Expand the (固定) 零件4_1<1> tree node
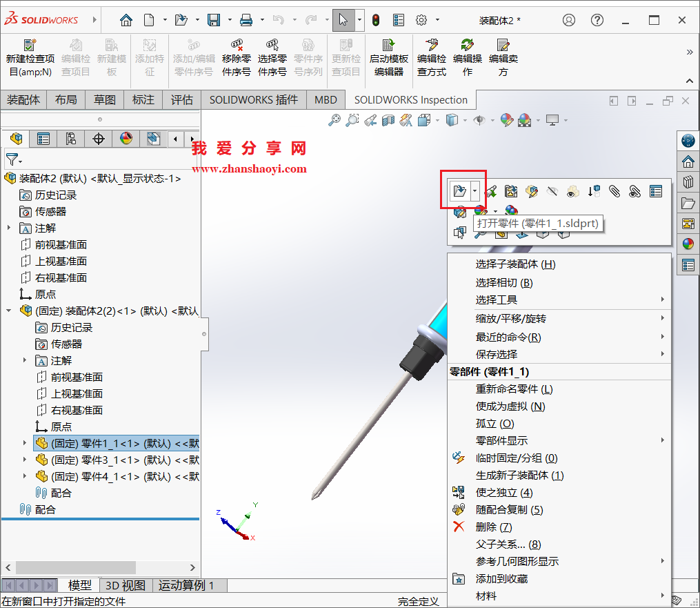Screen dimensions: 700x608 pyautogui.click(x=25, y=475)
